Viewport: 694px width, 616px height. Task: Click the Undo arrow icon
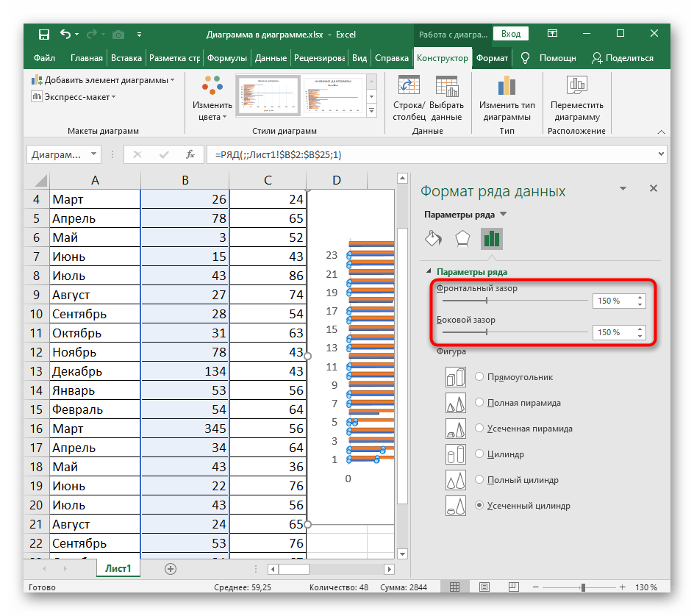pos(66,35)
